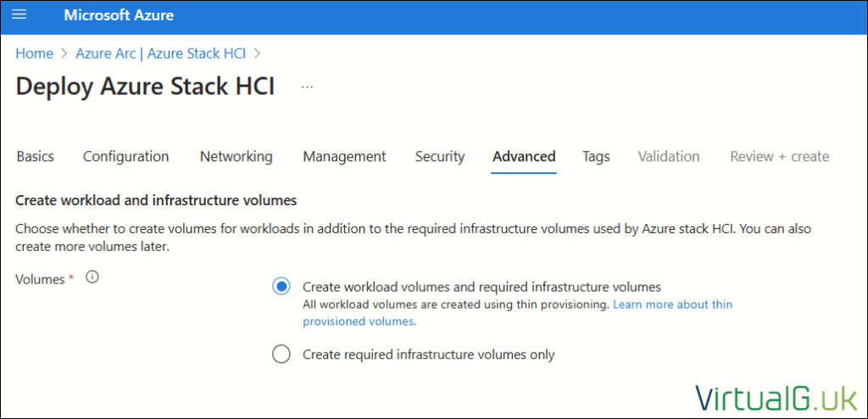Open Learn more about thin provisioned volumes
The width and height of the screenshot is (868, 419).
click(x=518, y=313)
